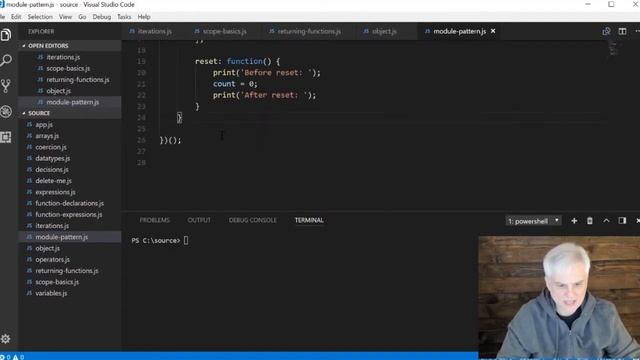The image size is (640, 360).
Task: Open function-declarations.js in the source folder
Action: 70,203
